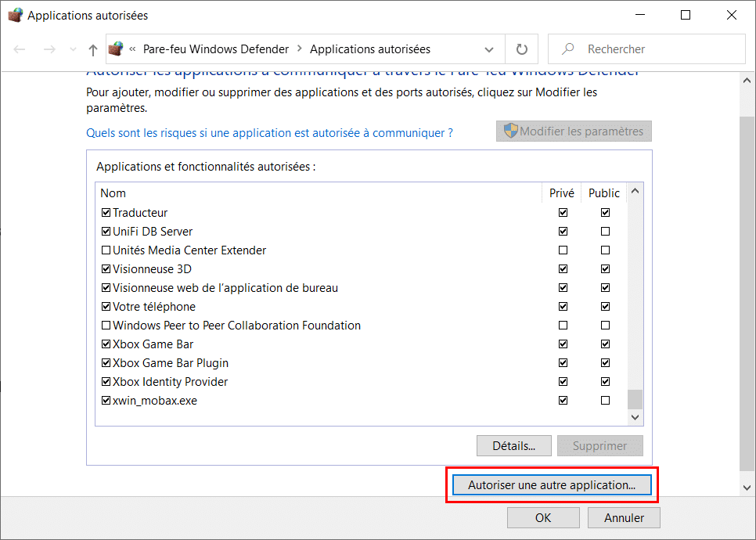The image size is (756, 540).
Task: Open the recent locations dropdown arrow
Action: [x=73, y=49]
